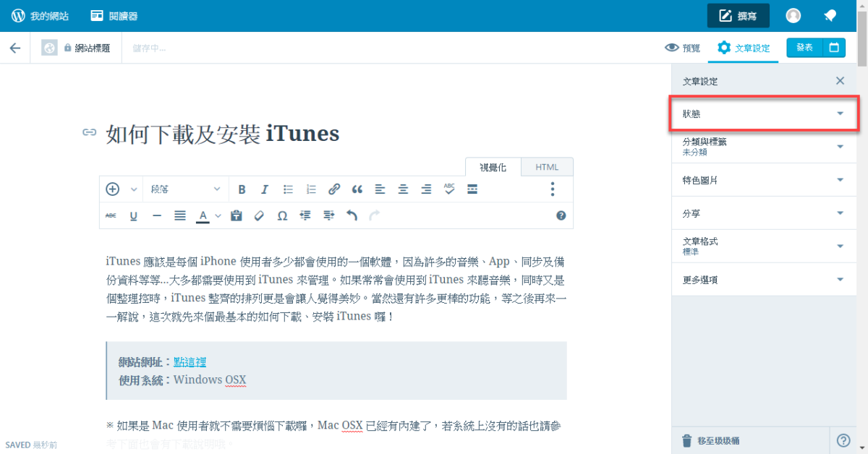Image resolution: width=868 pixels, height=454 pixels.
Task: Open the paragraph (段落) format dropdown
Action: (x=186, y=189)
